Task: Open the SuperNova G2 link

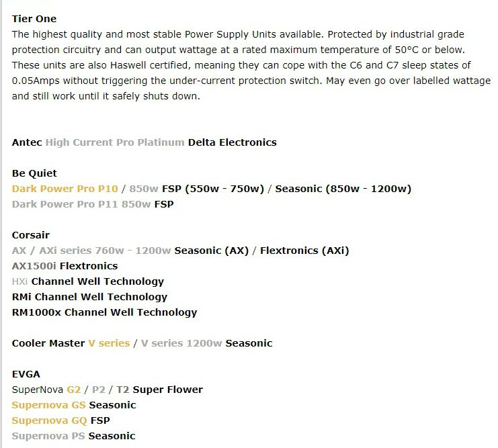Action: [x=73, y=390]
